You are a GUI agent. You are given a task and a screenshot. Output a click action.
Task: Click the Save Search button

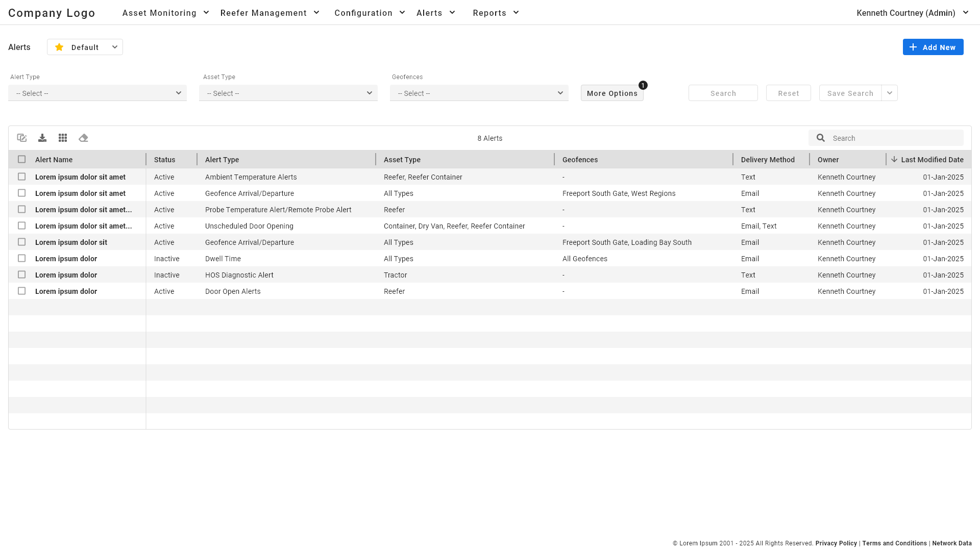(x=850, y=93)
